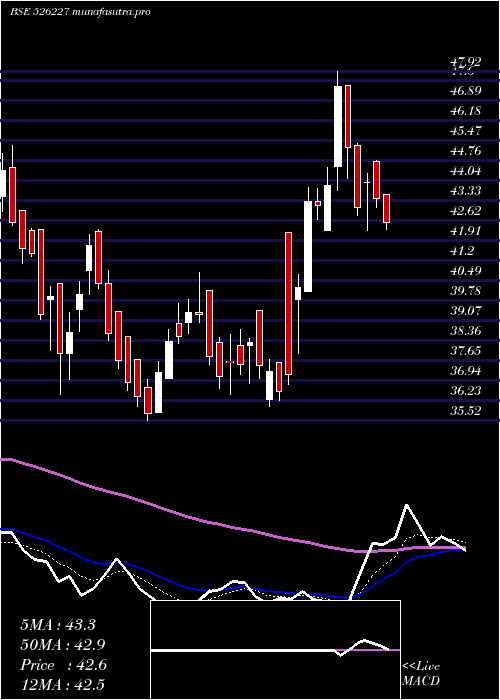Click the 36.94 price axis label
Image resolution: width=500 pixels, height=700 pixels.
click(466, 371)
